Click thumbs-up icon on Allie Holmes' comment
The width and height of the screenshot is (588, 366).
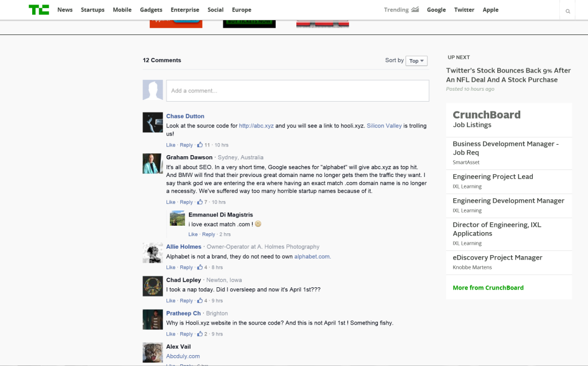(x=200, y=267)
